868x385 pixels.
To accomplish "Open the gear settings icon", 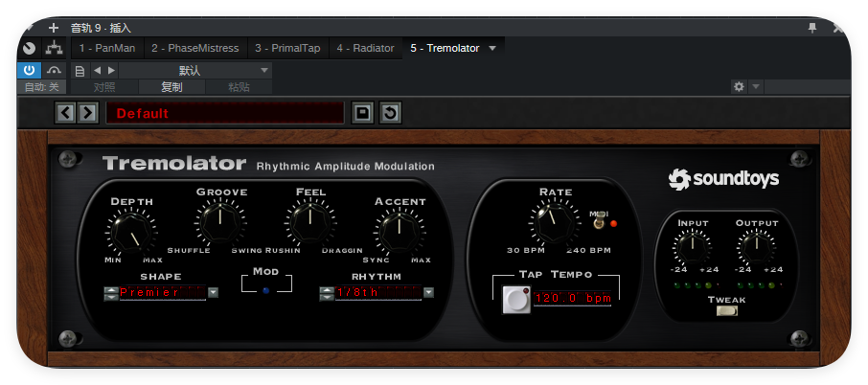I will [739, 86].
